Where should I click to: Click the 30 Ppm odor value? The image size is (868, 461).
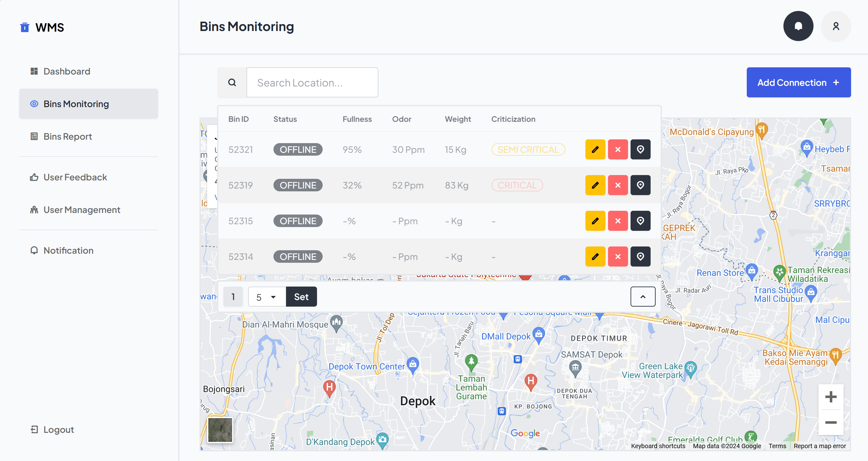[408, 150]
